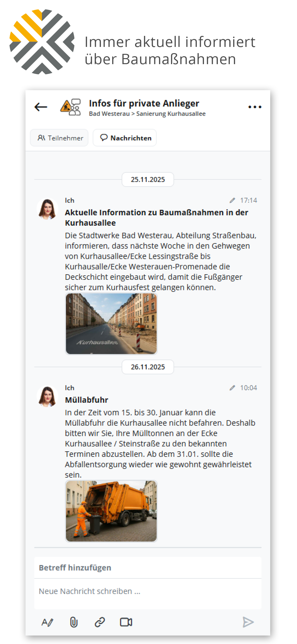Click the avatar beside Müllabfuhr message
This screenshot has height=644, width=297.
(x=47, y=397)
